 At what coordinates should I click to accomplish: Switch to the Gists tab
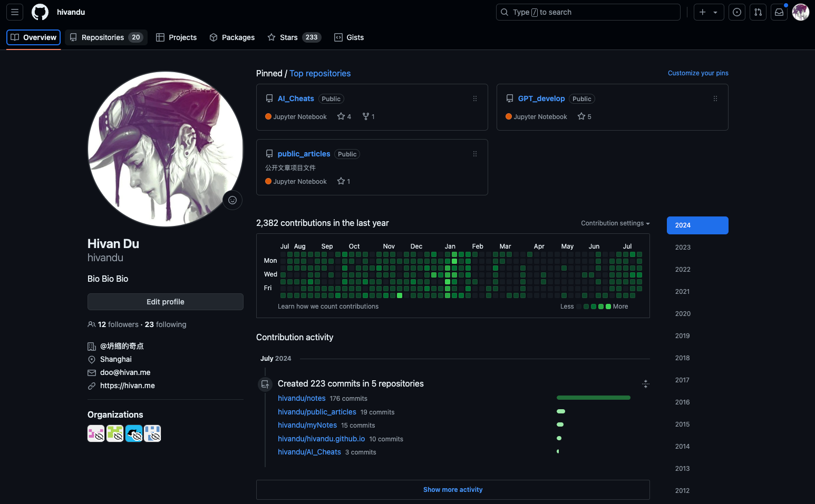click(349, 37)
